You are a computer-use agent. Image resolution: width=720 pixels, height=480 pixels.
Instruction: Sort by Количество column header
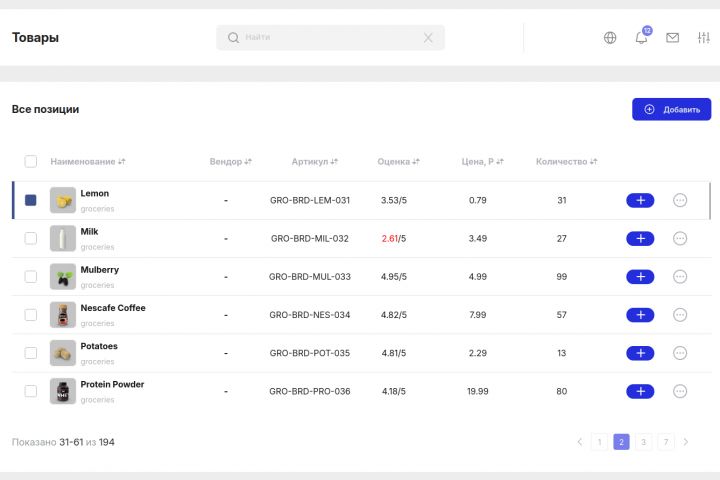566,161
